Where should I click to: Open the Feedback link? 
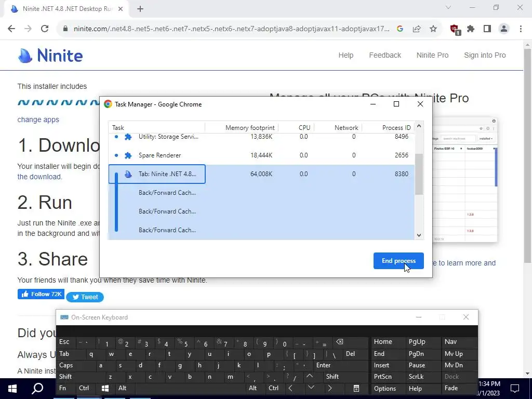[385, 55]
